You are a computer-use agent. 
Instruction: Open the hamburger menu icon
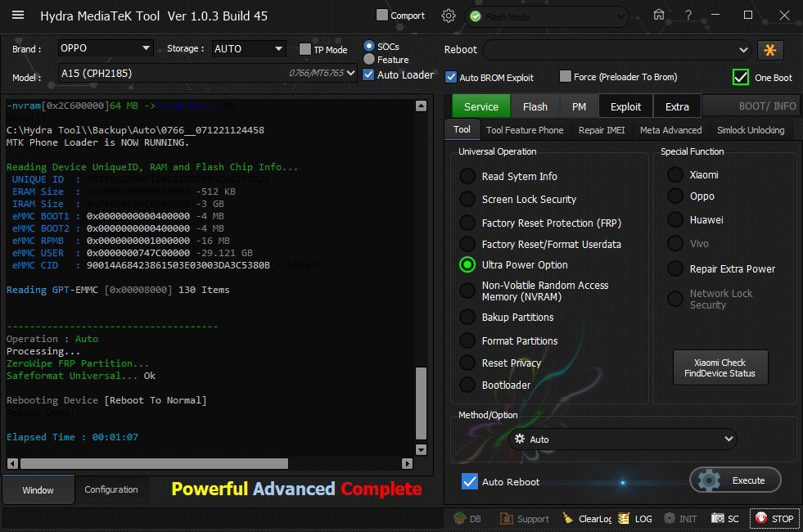coord(18,16)
